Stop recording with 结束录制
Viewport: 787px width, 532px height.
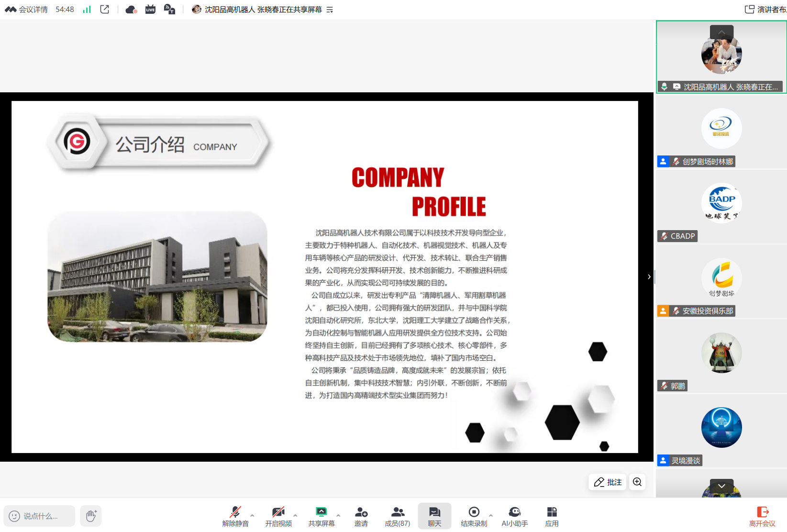pyautogui.click(x=474, y=516)
